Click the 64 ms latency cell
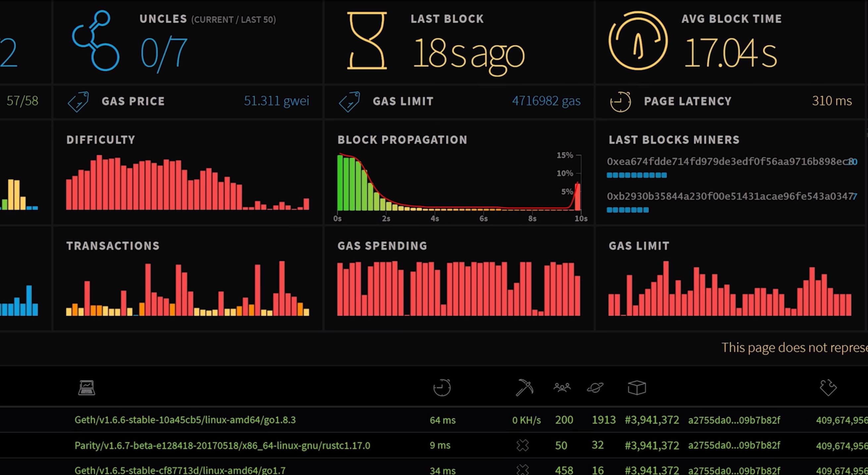 coord(442,420)
